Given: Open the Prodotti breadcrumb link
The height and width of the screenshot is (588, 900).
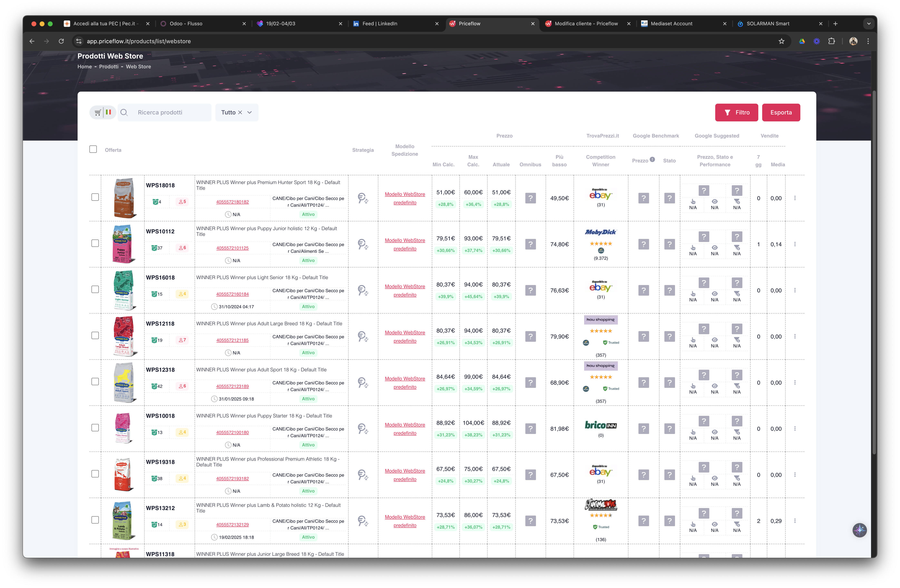Looking at the screenshot, I should (x=109, y=67).
